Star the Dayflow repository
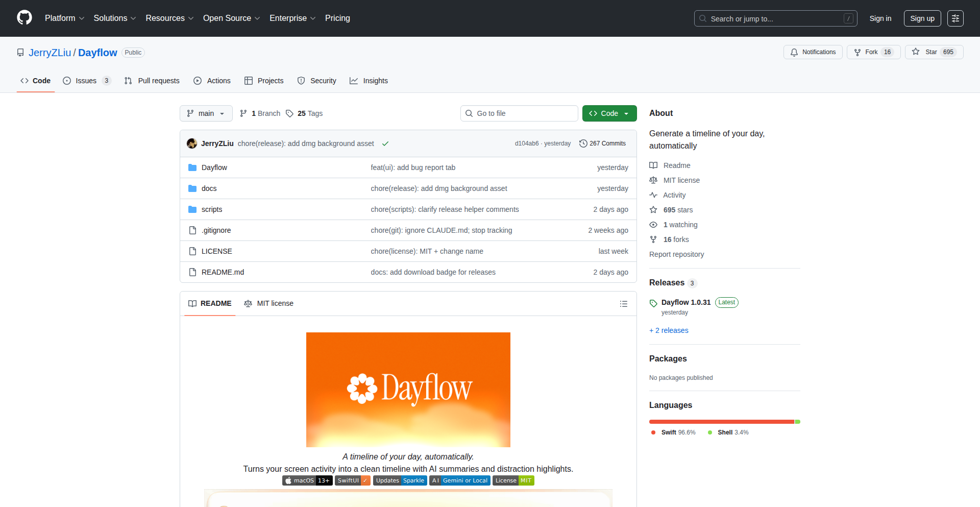 pos(934,52)
